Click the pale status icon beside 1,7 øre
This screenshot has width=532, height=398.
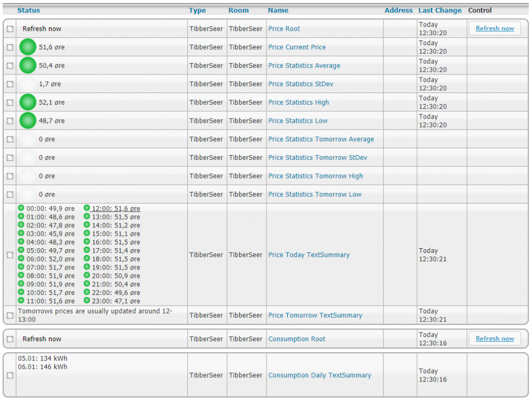pos(28,84)
